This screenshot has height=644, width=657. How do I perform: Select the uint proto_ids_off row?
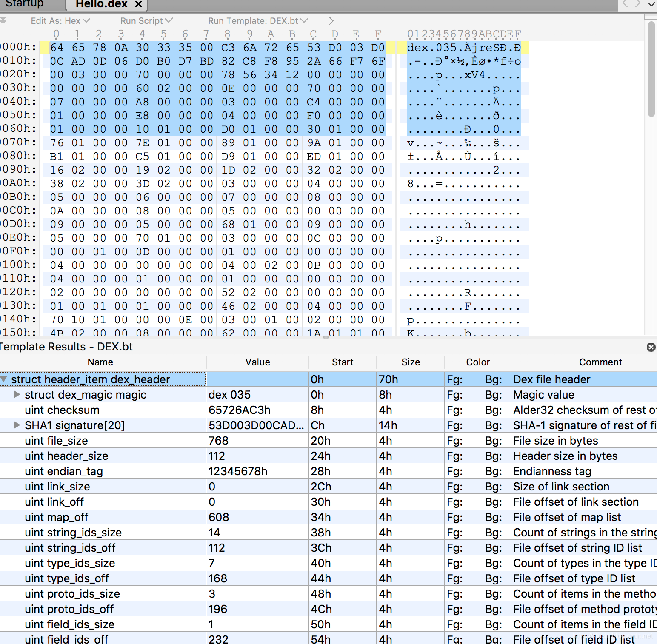point(328,609)
